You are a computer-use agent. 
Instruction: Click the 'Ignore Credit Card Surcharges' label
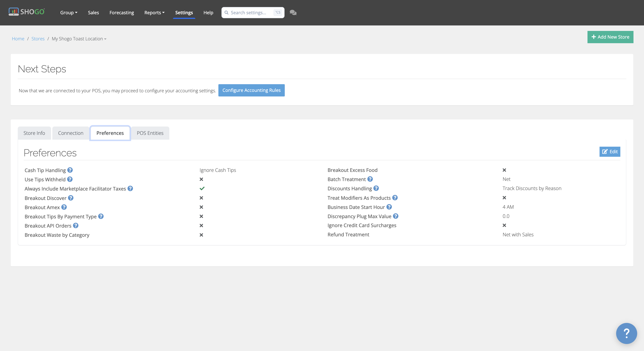[362, 225]
